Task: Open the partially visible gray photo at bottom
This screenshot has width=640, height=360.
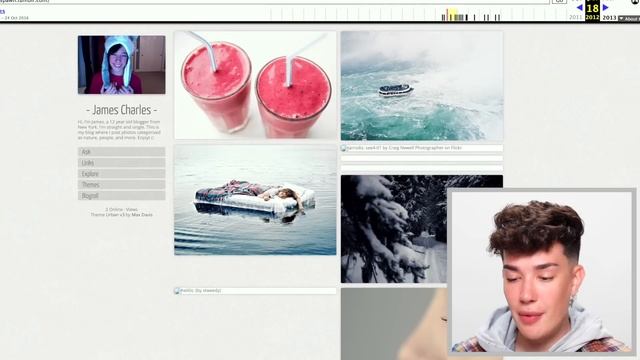Action: [x=394, y=324]
